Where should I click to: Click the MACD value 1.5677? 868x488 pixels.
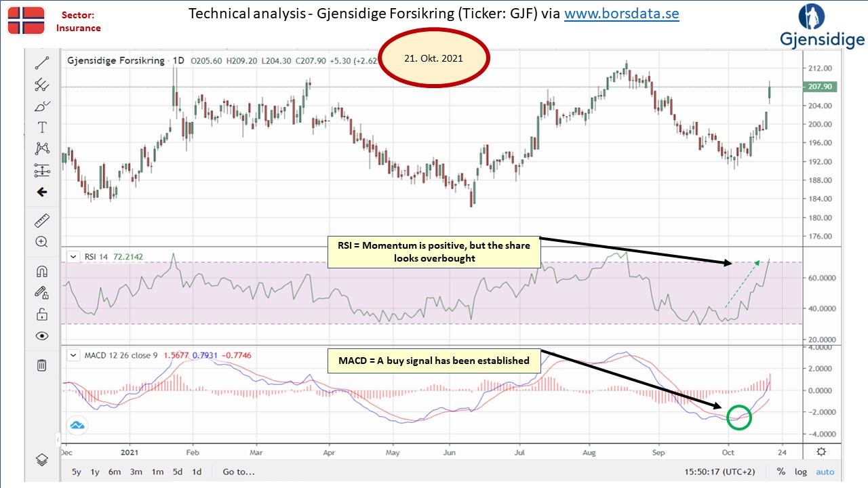point(176,355)
